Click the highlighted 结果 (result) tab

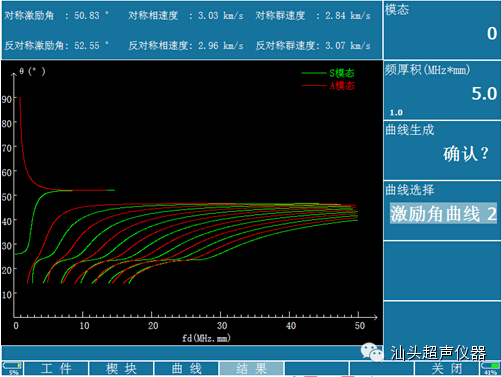(251, 368)
